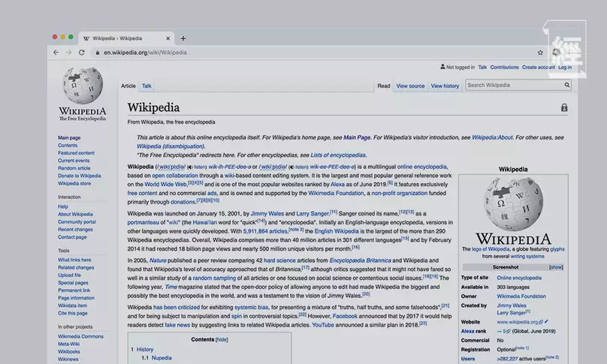607x364 pixels.
Task: Click the first speaker listen icon
Action: point(189,167)
